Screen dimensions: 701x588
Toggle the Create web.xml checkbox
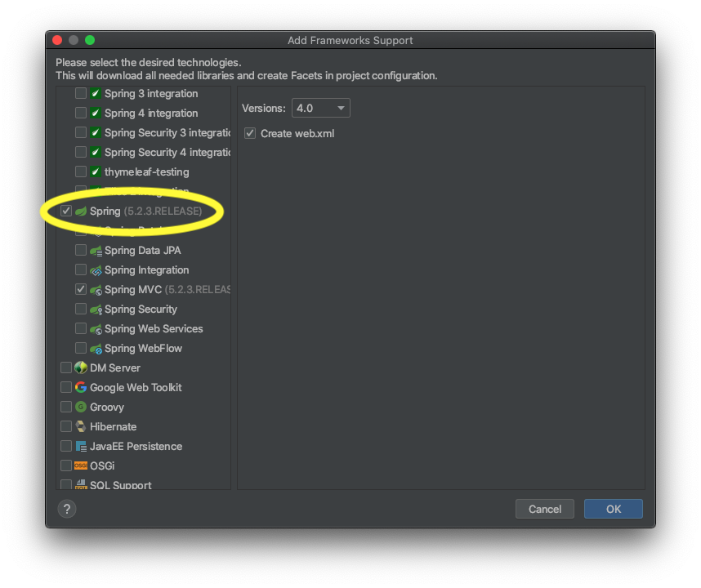click(x=250, y=133)
